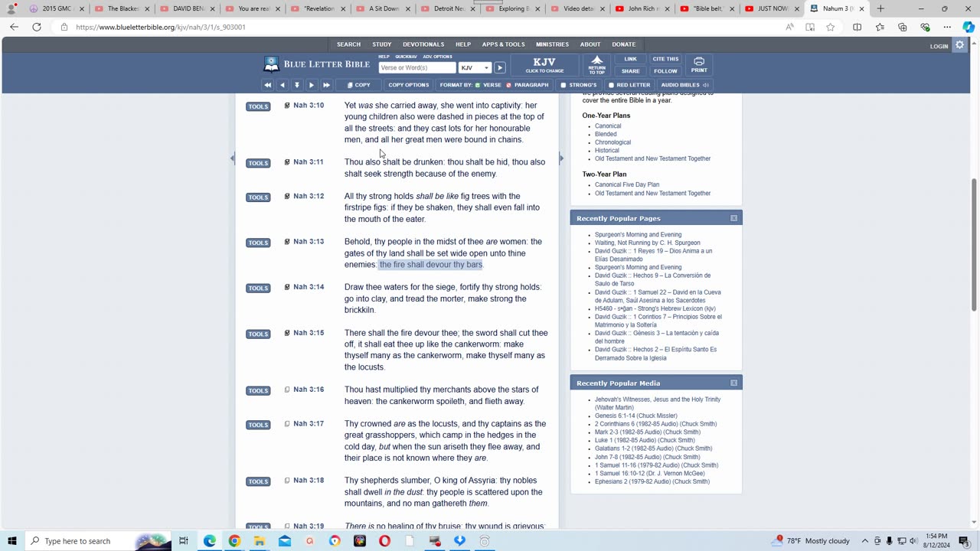
Task: Open Chrome from taskbar
Action: [x=234, y=541]
